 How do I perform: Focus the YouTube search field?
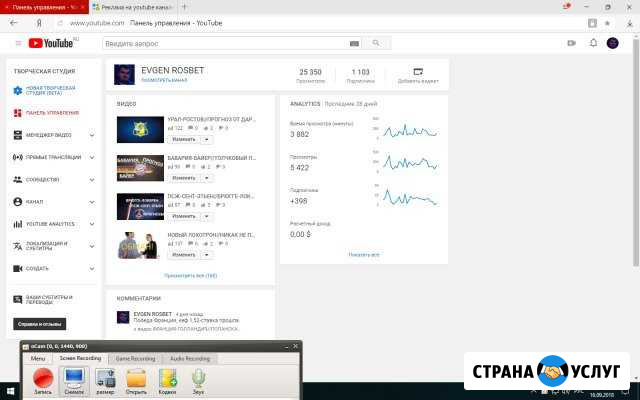(x=225, y=43)
